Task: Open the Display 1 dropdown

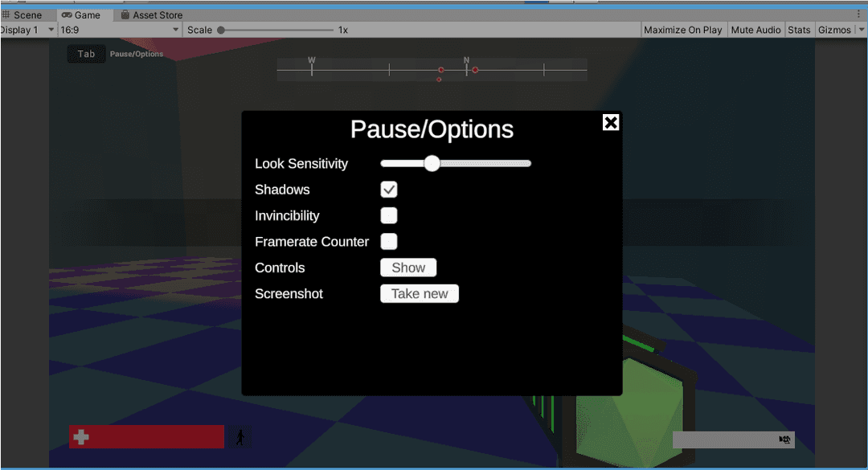Action: (x=27, y=30)
